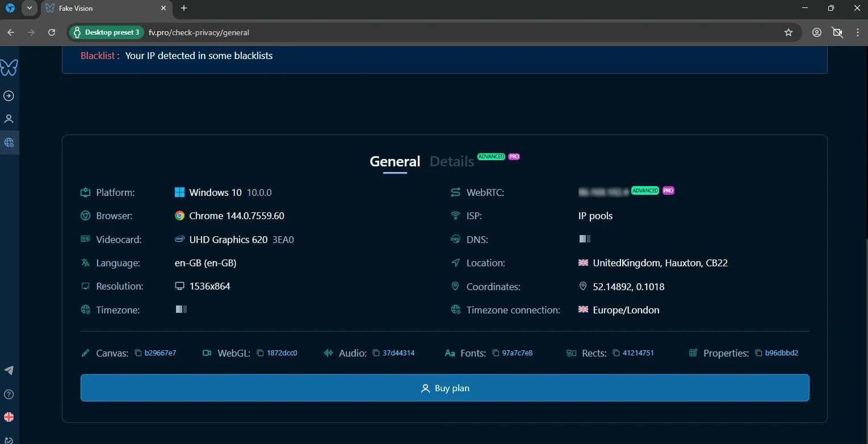Click the arrow-in-circle login icon in sidebar

(x=9, y=95)
